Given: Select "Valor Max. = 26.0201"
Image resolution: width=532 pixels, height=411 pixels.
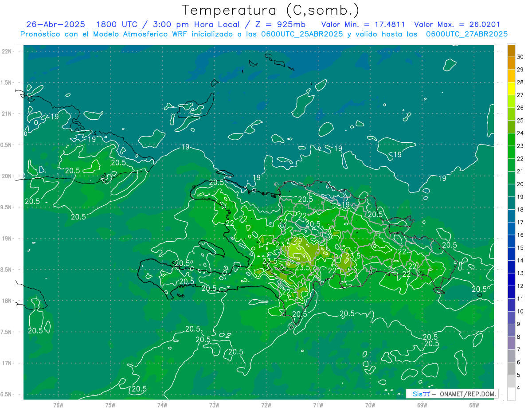Looking at the screenshot, I should [457, 25].
